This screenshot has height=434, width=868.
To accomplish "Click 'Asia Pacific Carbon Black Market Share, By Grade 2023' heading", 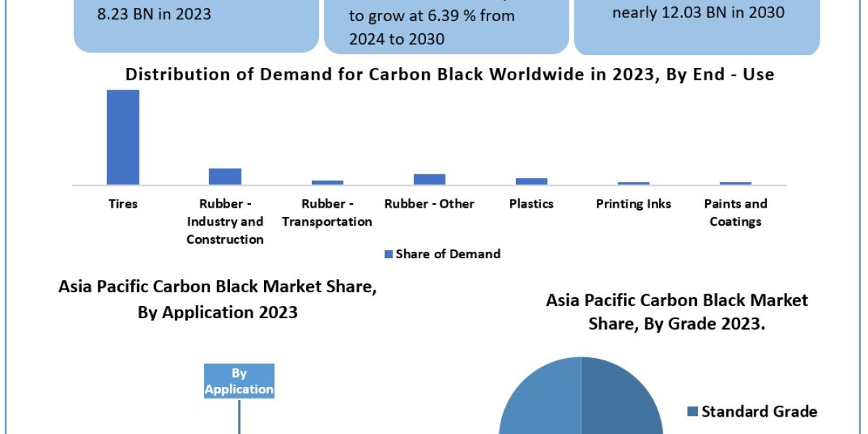I will point(677,312).
